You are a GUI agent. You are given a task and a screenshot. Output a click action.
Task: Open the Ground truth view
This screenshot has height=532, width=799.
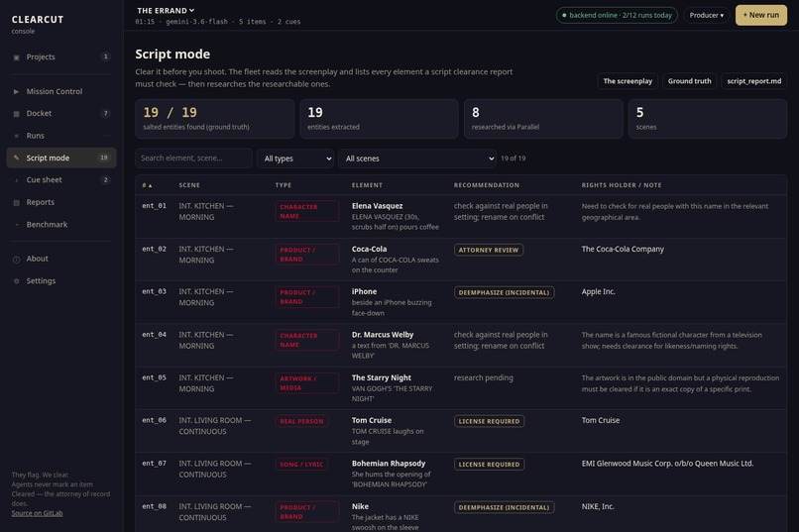(x=689, y=81)
